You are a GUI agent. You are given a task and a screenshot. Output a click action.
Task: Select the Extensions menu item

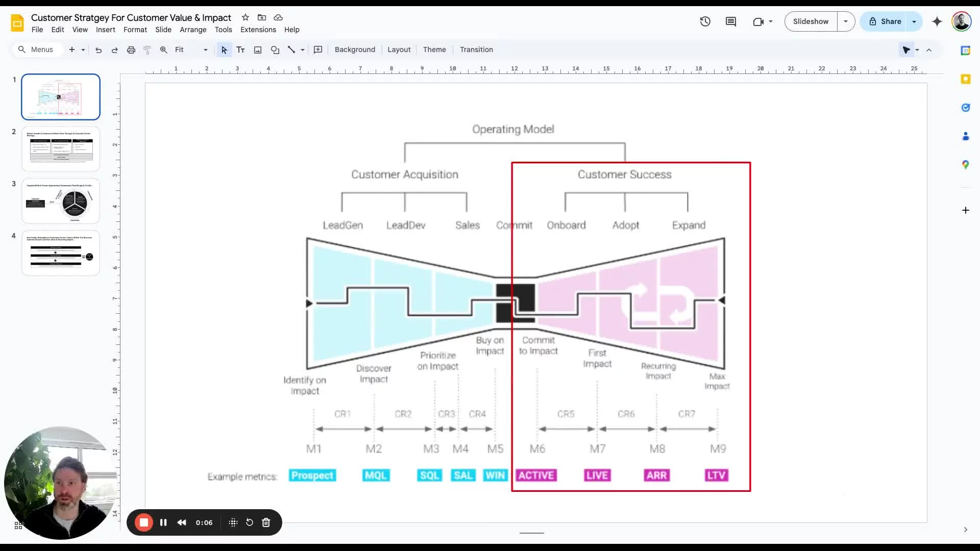[x=258, y=29]
